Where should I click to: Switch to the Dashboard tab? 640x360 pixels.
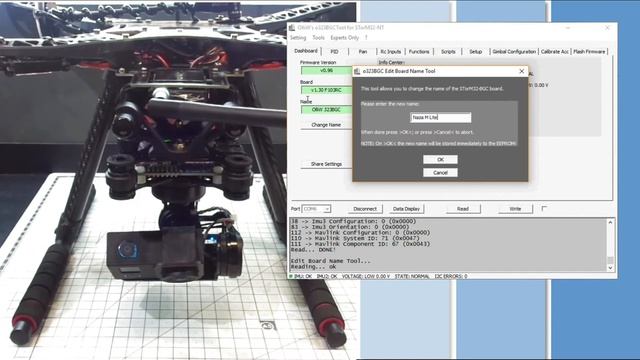click(x=306, y=51)
